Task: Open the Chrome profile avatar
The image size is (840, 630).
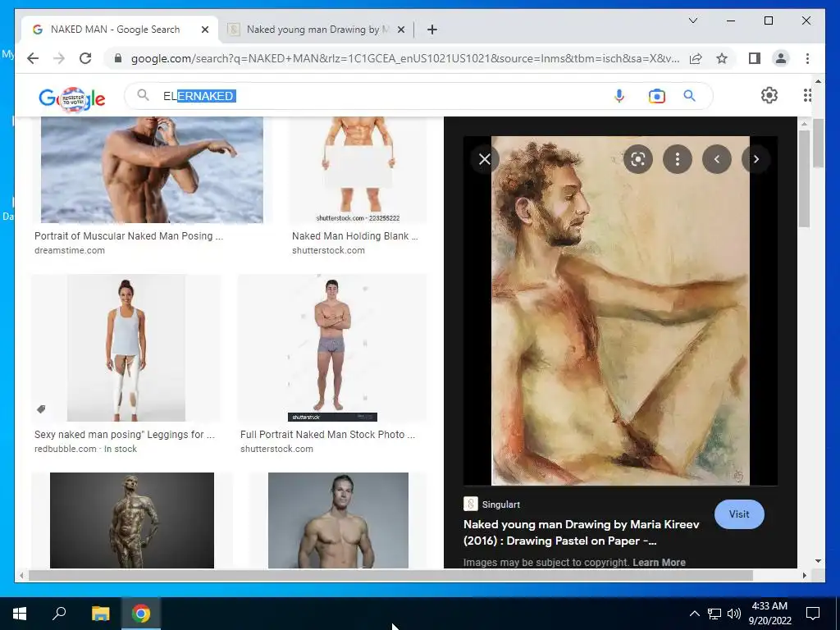Action: 781,58
